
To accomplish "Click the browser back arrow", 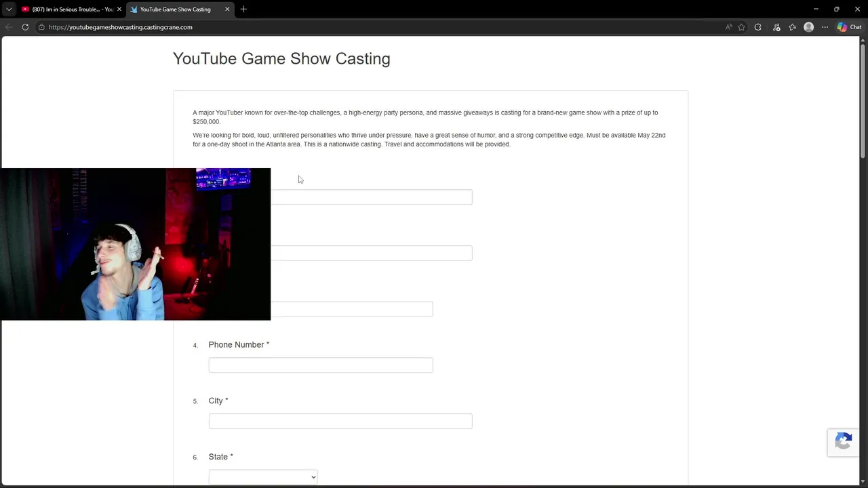I will pos(9,27).
